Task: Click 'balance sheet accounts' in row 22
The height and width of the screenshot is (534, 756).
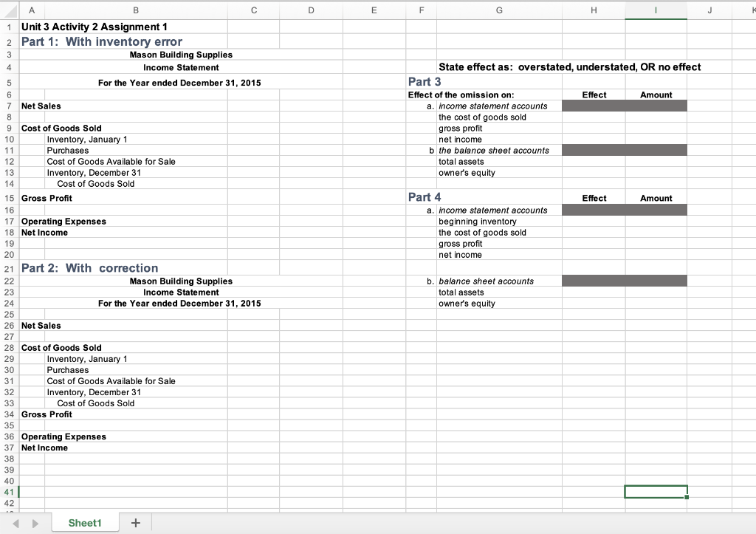Action: [486, 281]
